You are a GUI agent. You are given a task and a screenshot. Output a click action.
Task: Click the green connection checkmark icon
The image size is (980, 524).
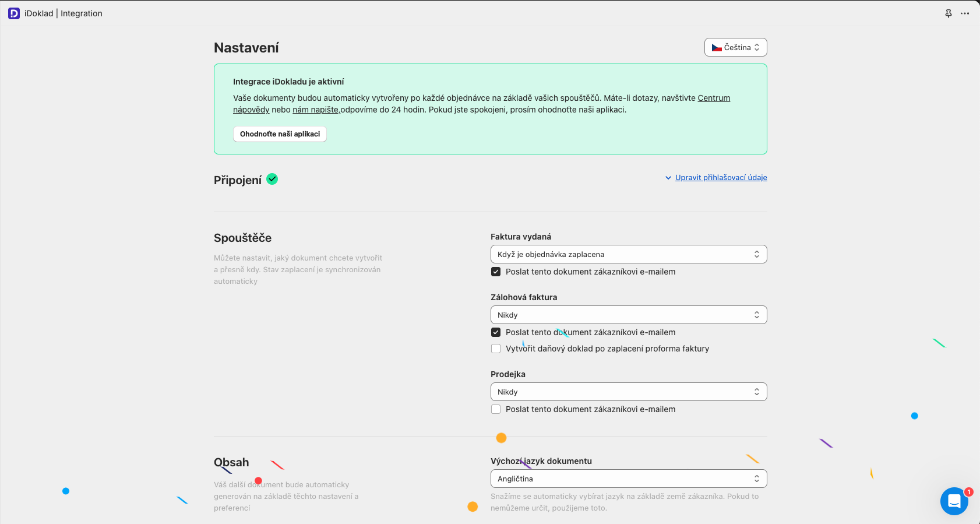pos(272,180)
